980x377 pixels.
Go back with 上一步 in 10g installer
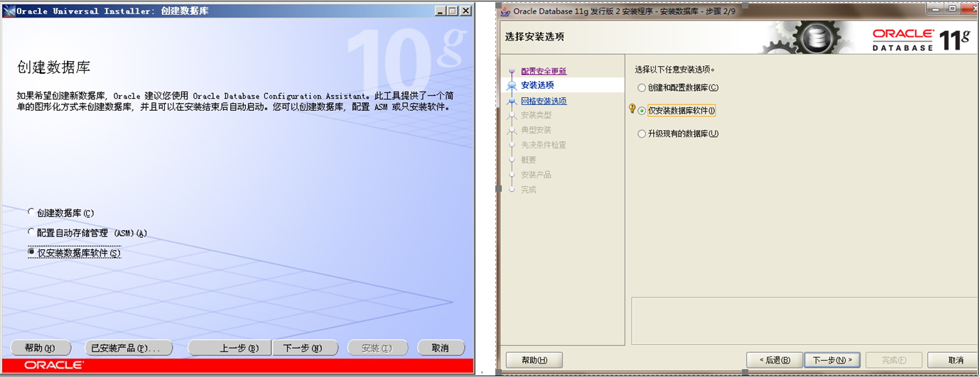coord(230,348)
